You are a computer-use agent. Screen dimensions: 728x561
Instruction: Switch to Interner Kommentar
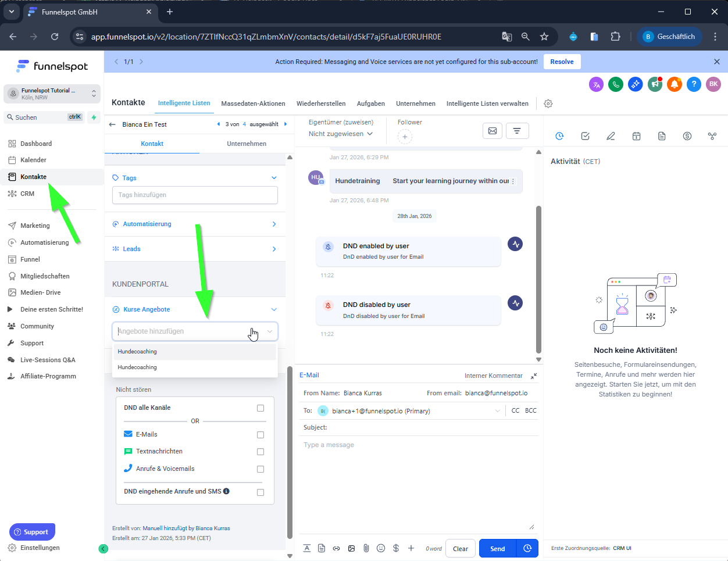pos(493,376)
